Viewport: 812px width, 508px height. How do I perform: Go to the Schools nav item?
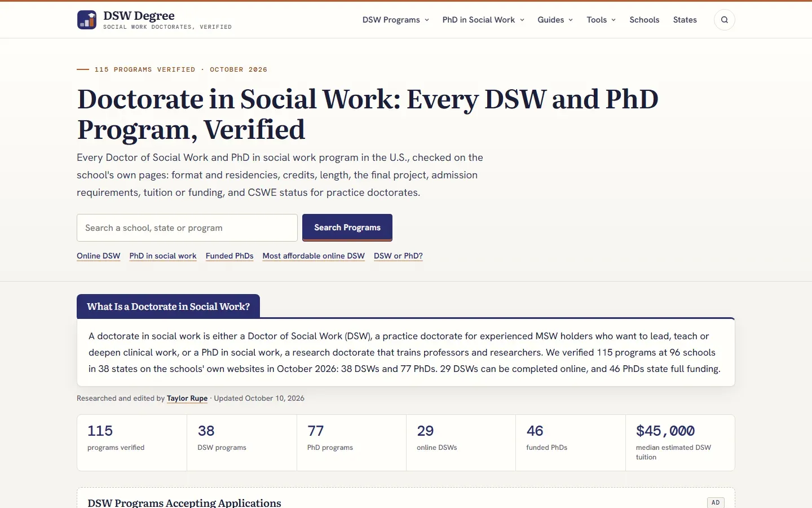(x=645, y=20)
